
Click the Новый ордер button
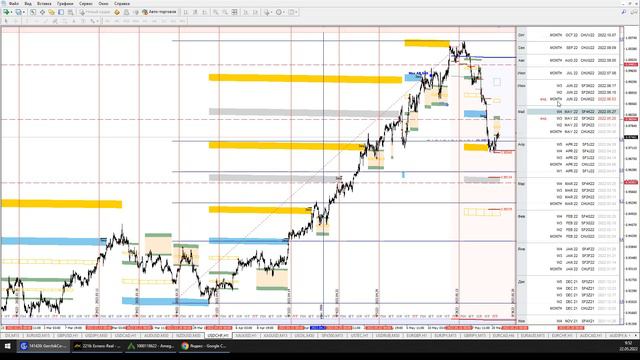point(95,12)
